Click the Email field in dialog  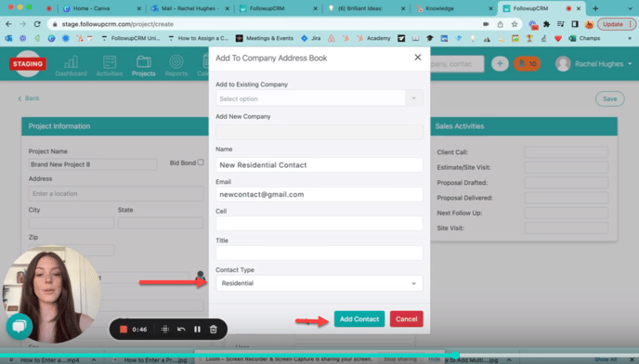point(319,194)
